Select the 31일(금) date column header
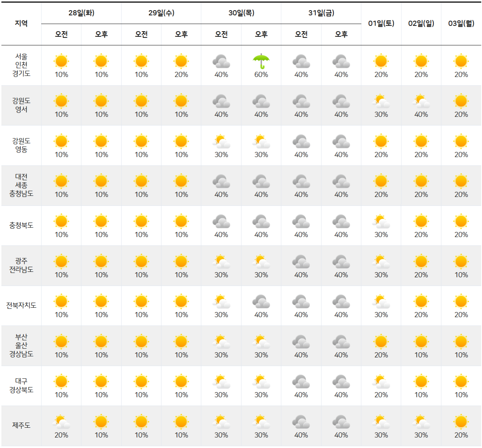Screen dimensions: 482x448 pos(321,13)
